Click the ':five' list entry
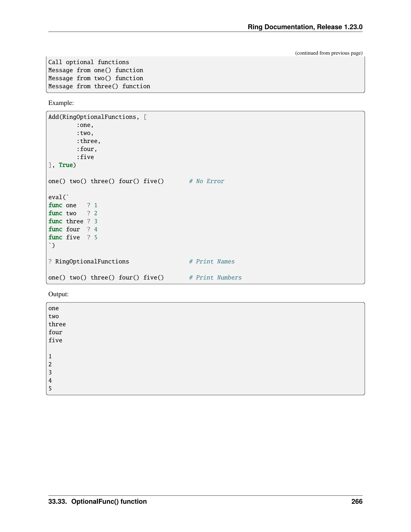Viewport: 411px width, 532px height. pos(85,157)
